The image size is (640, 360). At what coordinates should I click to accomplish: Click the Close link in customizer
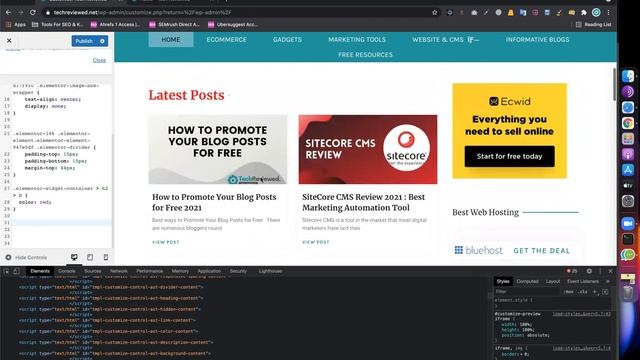99,60
